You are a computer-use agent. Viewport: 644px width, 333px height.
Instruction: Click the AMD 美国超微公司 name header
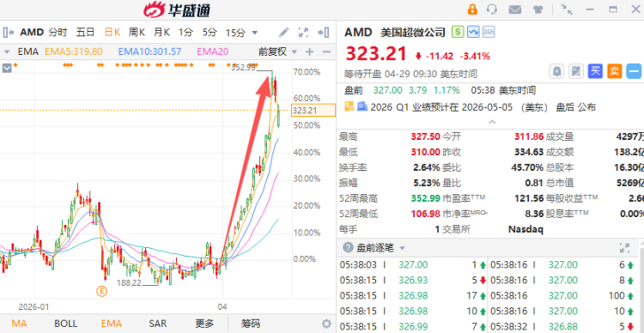(x=395, y=32)
